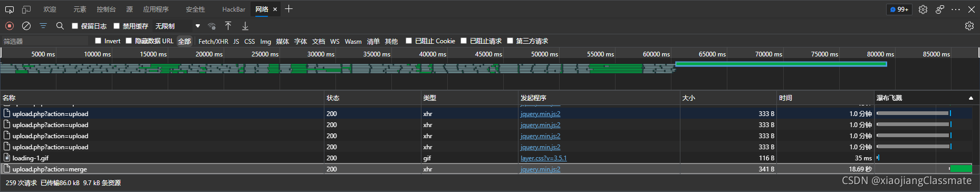The width and height of the screenshot is (980, 192).
Task: Toggle 第三方请求 checkbox
Action: pyautogui.click(x=510, y=41)
